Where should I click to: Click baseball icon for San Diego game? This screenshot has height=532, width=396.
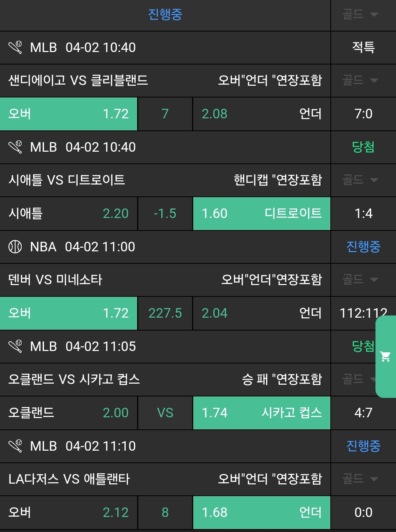click(x=15, y=48)
